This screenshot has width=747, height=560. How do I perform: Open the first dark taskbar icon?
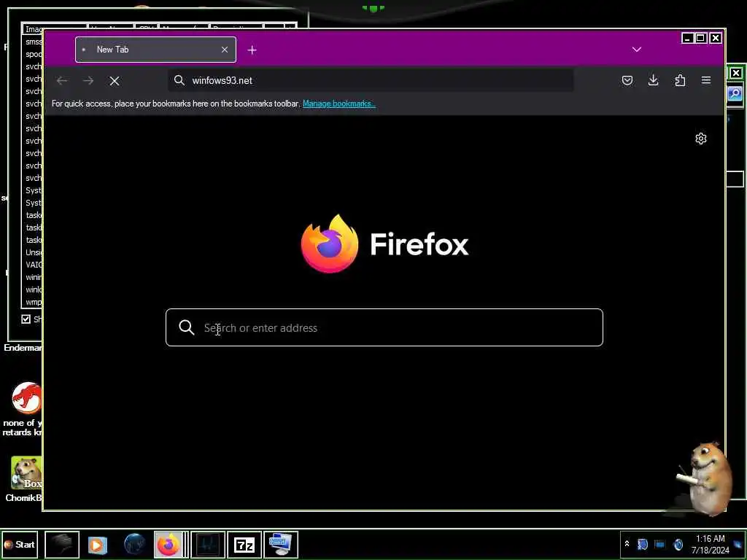[62, 544]
